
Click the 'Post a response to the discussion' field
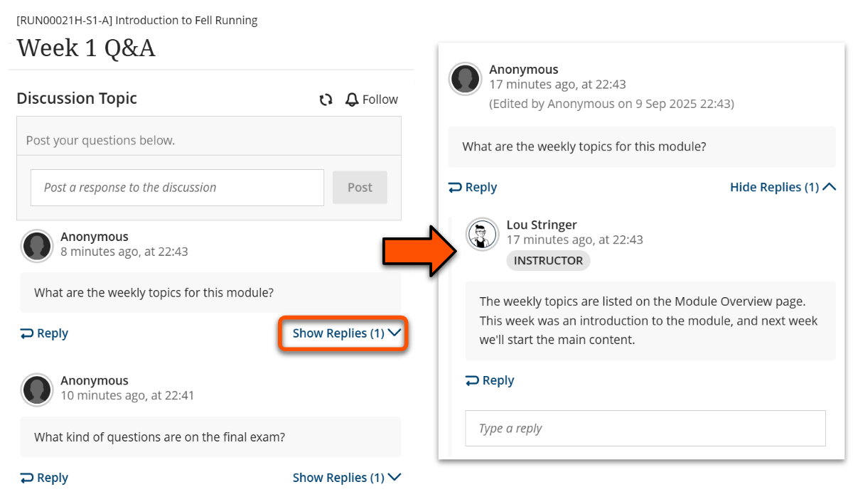pyautogui.click(x=177, y=188)
